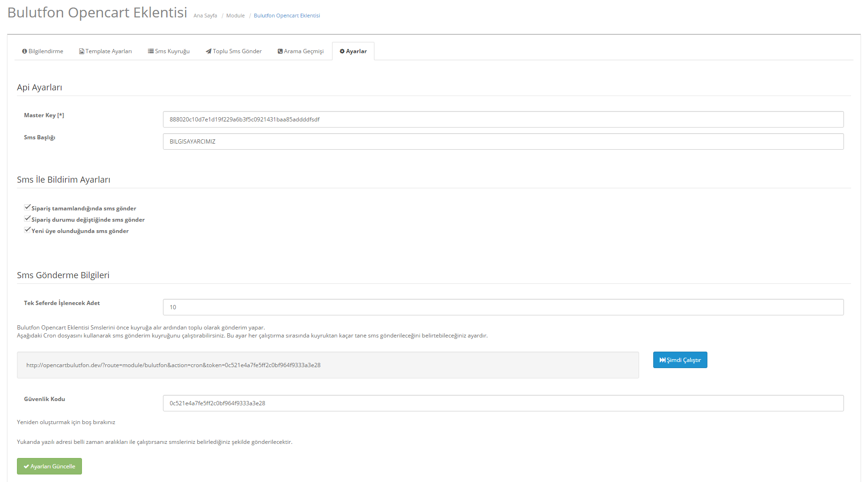The width and height of the screenshot is (868, 482).
Task: Click the Sms İle Bildirim Ayarları heading
Action: [64, 180]
